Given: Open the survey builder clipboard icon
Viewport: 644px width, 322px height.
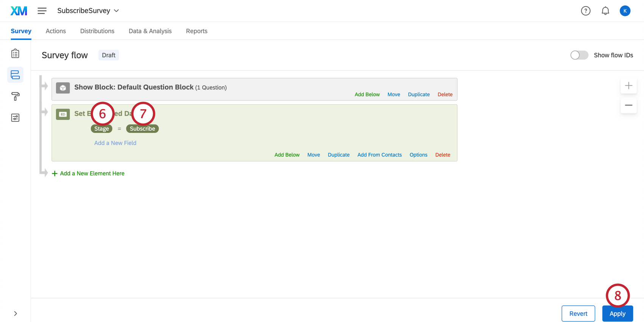Looking at the screenshot, I should pos(15,53).
